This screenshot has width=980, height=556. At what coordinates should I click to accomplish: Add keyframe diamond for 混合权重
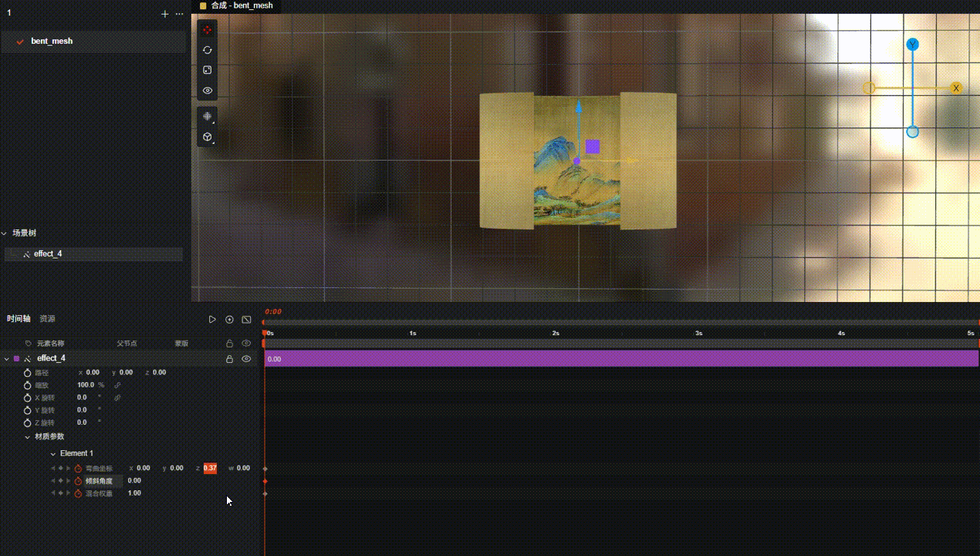60,493
